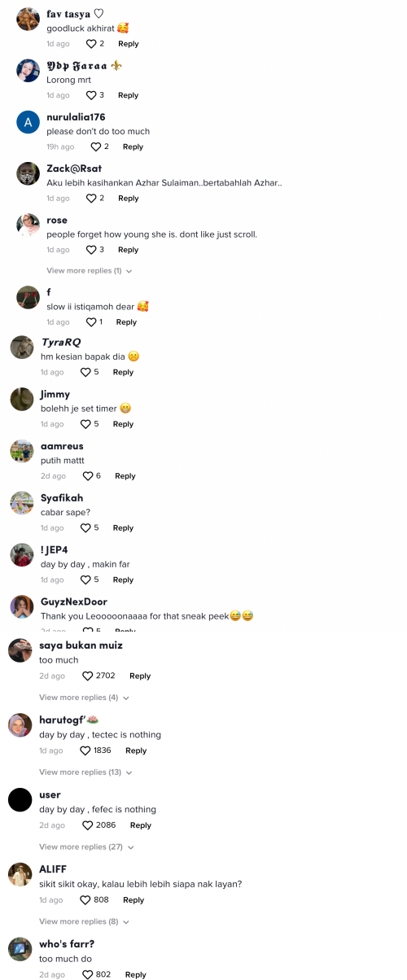
Task: Reply to 'Lorong mrt' comment
Action: [128, 95]
